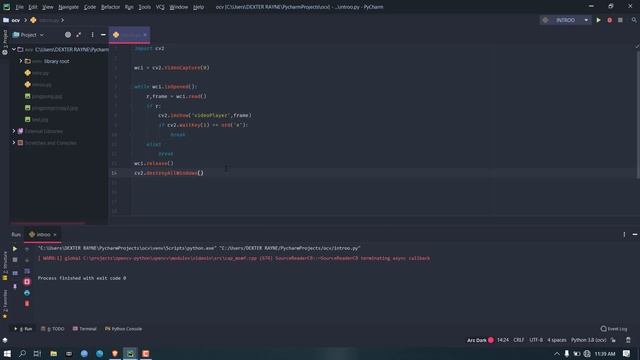Open the Run menu
This screenshot has width=640, height=360.
pyautogui.click(x=129, y=7)
